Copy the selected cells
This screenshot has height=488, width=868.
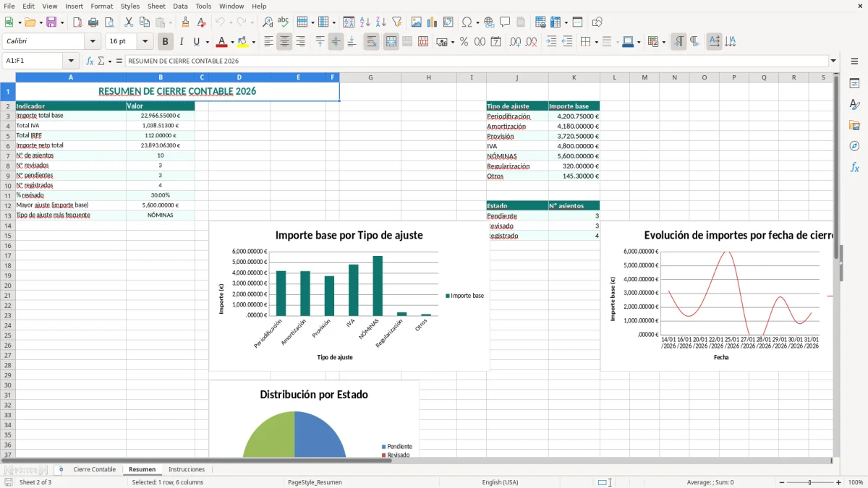coord(145,22)
